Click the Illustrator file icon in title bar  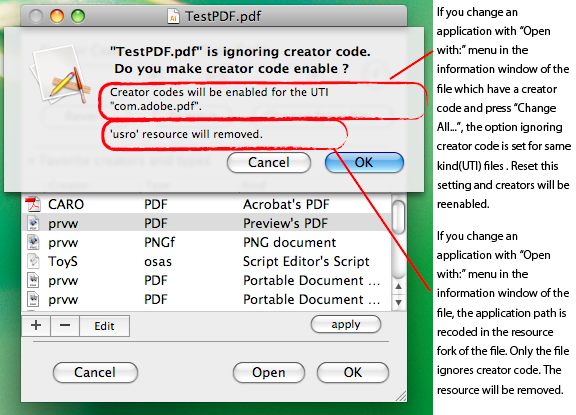click(x=173, y=16)
